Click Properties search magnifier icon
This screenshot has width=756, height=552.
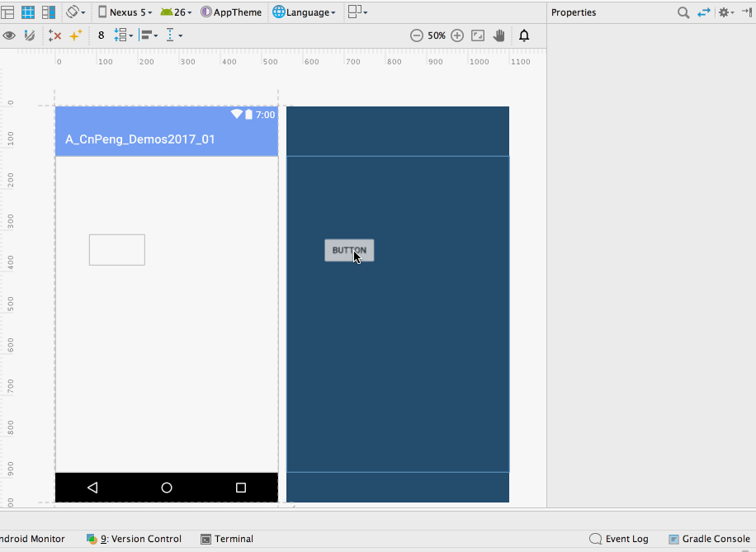click(683, 12)
